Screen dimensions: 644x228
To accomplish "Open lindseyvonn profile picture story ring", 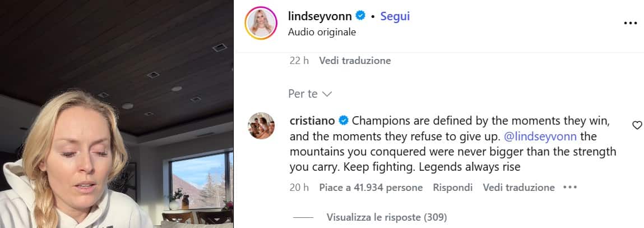I will (261, 23).
